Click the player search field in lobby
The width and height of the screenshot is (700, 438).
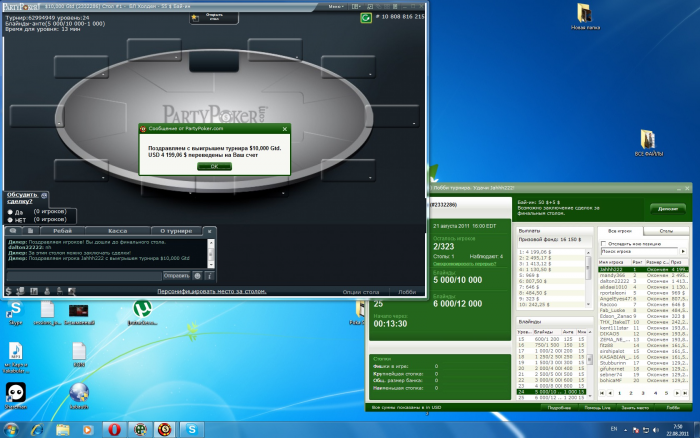[x=639, y=251]
